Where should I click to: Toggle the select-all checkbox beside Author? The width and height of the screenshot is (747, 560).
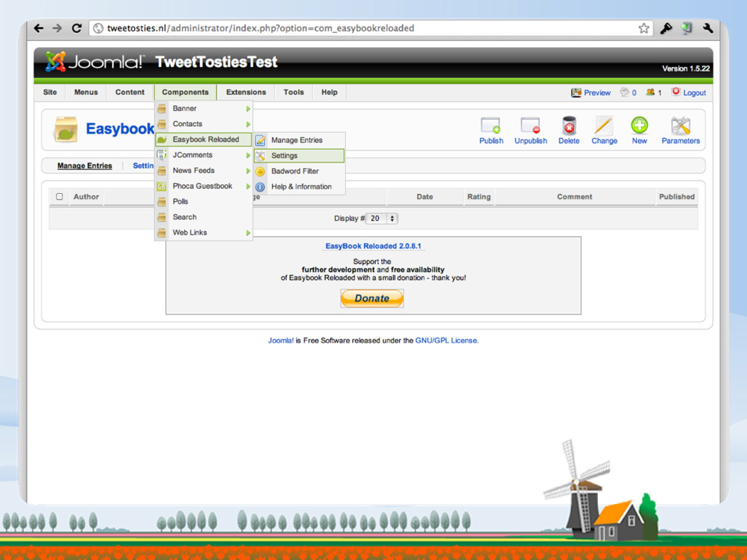pyautogui.click(x=59, y=196)
